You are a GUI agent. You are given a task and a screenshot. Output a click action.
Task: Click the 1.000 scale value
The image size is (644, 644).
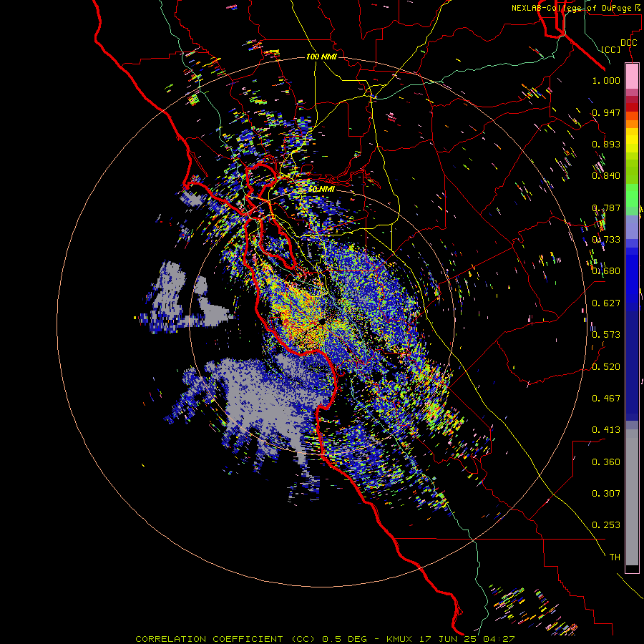[606, 80]
